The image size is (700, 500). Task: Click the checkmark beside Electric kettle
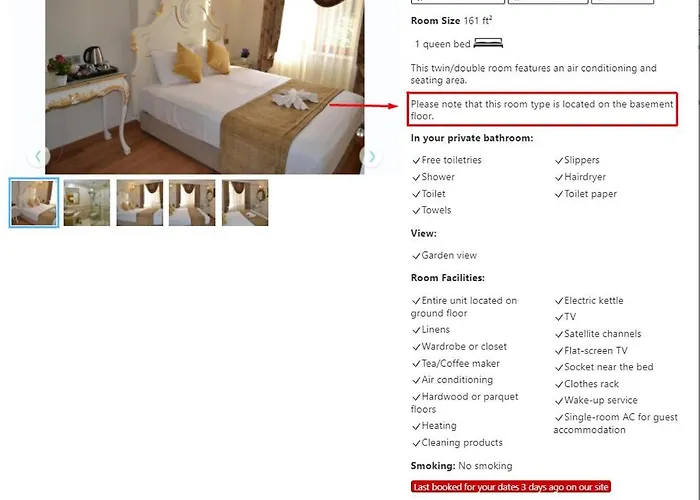558,301
